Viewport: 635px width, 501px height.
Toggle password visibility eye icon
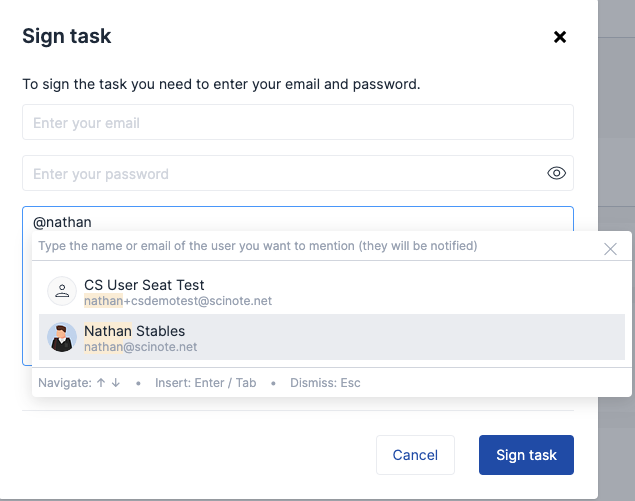coord(557,173)
